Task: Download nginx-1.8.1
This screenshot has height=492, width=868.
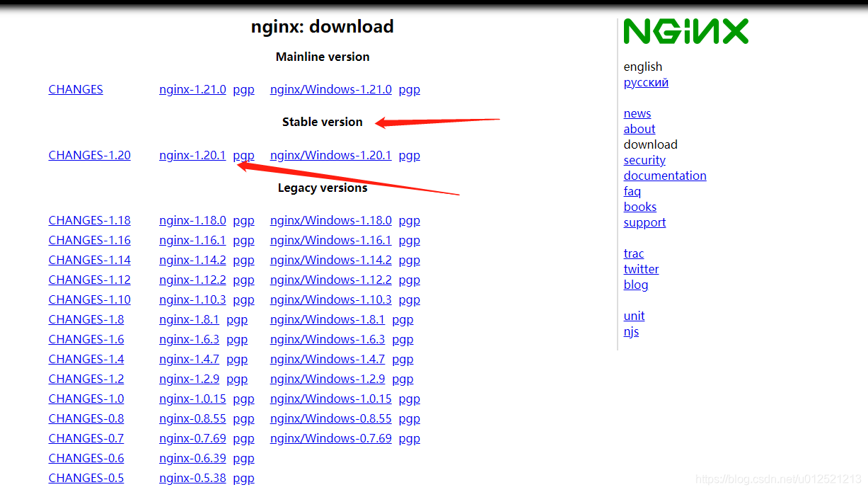Action: (190, 320)
